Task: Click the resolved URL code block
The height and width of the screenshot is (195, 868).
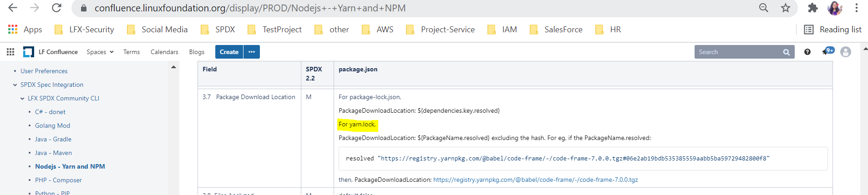Action: click(x=583, y=159)
